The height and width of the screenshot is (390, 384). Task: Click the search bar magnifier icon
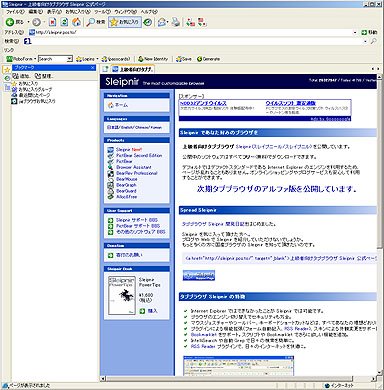(x=373, y=41)
